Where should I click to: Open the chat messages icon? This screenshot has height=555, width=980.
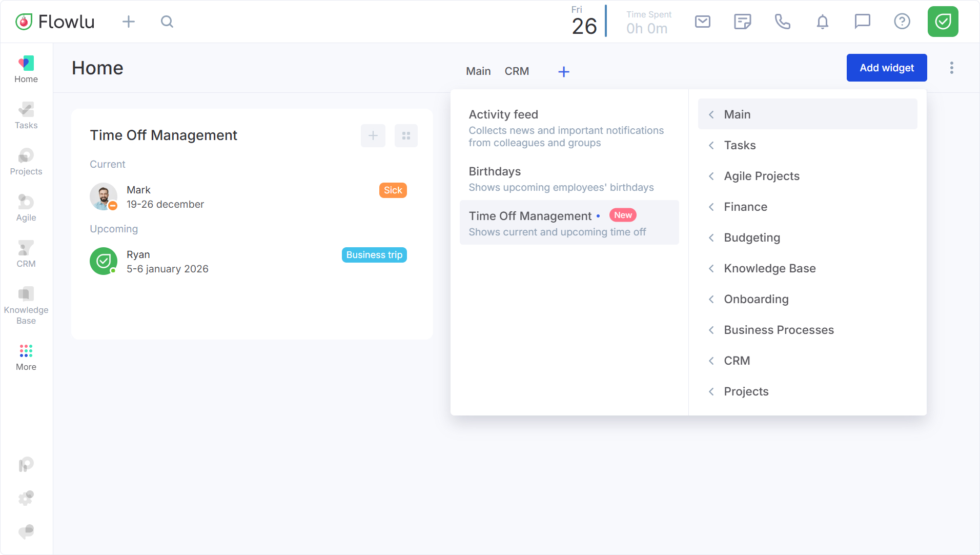[x=862, y=22]
